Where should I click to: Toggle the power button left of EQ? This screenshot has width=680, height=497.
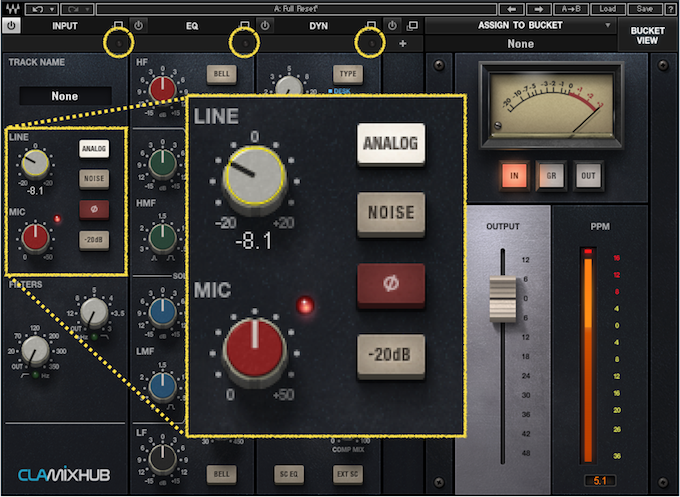tap(138, 26)
